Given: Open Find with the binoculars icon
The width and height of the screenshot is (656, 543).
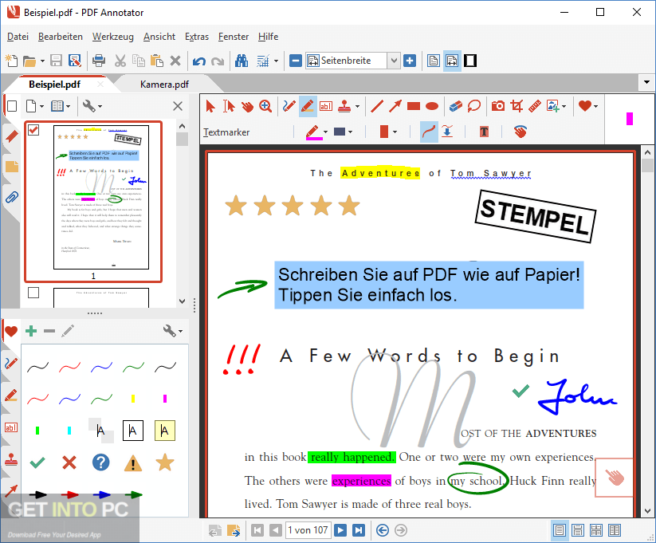Looking at the screenshot, I should tap(241, 61).
